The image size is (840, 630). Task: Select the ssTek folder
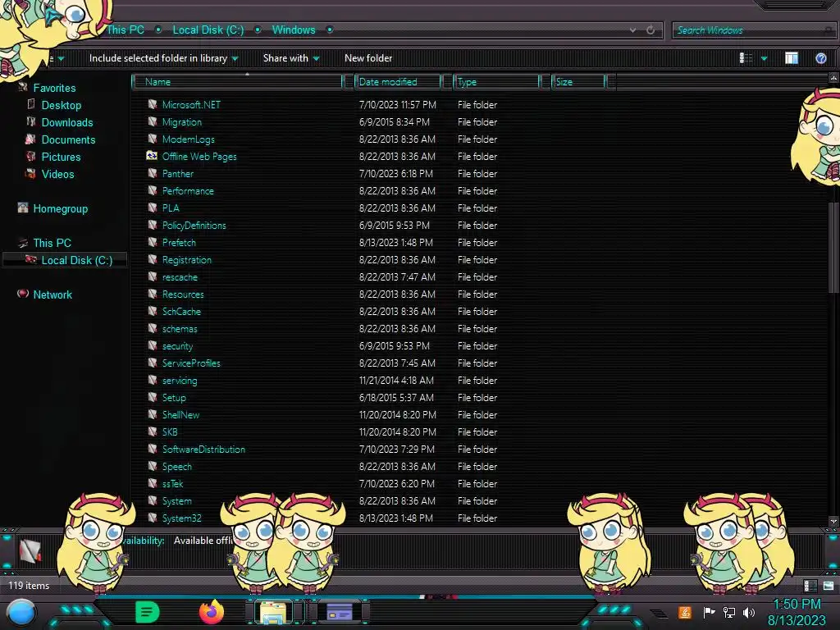(x=172, y=483)
